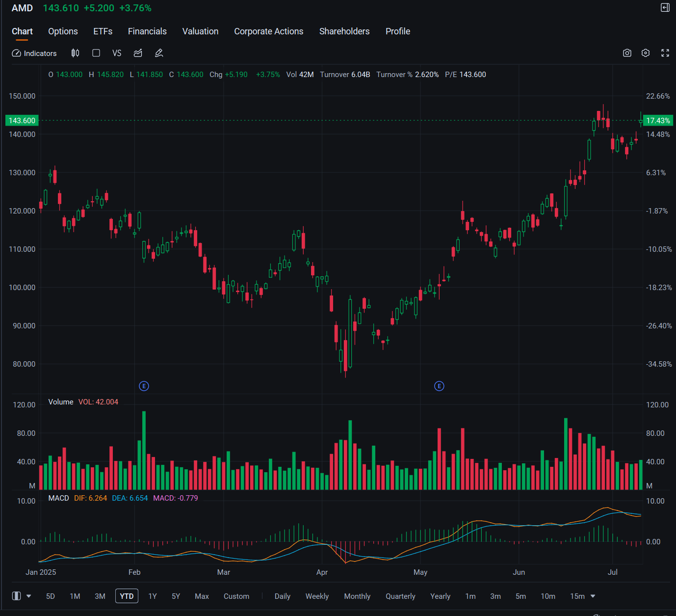View the Profile tab
676x616 pixels.
tap(398, 31)
